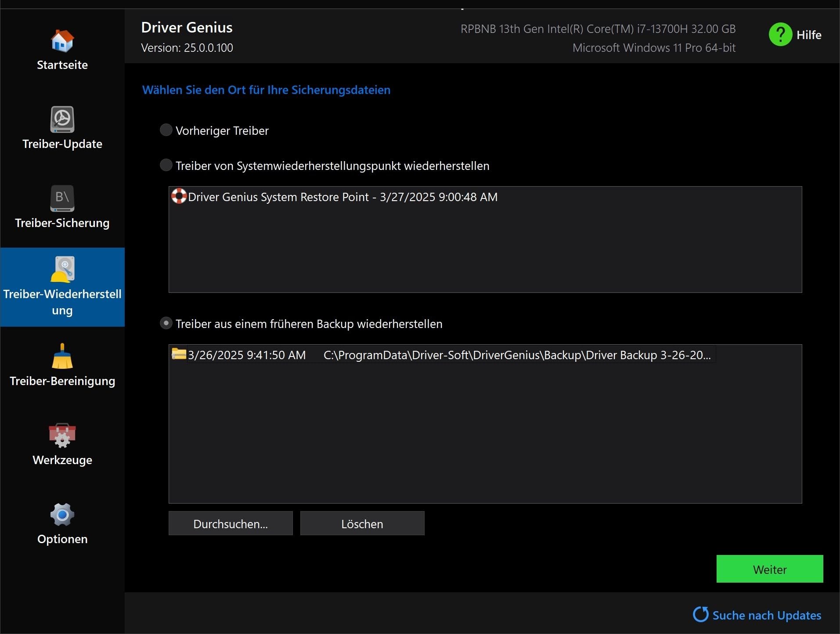Open the Optionen gear icon
Viewport: 840px width, 634px height.
[62, 515]
